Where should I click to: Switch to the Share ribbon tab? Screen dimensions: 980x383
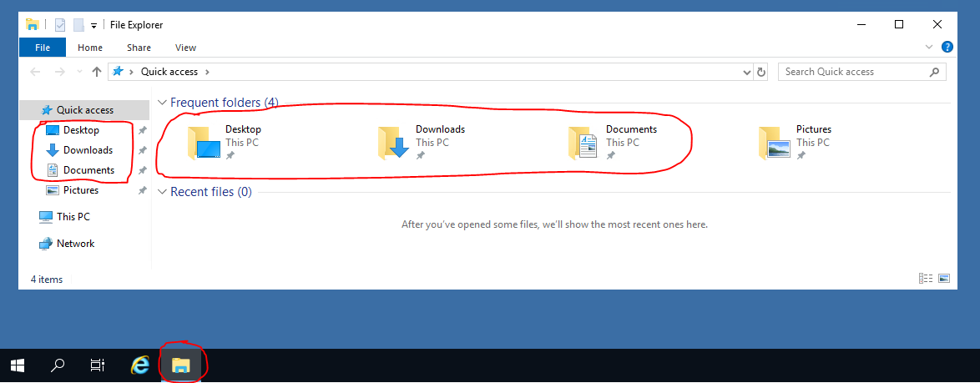click(x=139, y=48)
